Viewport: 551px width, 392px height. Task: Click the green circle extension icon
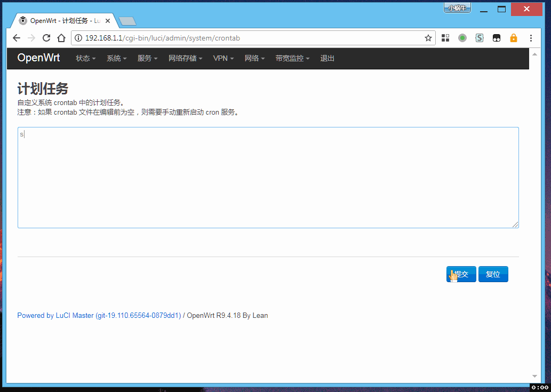(462, 38)
